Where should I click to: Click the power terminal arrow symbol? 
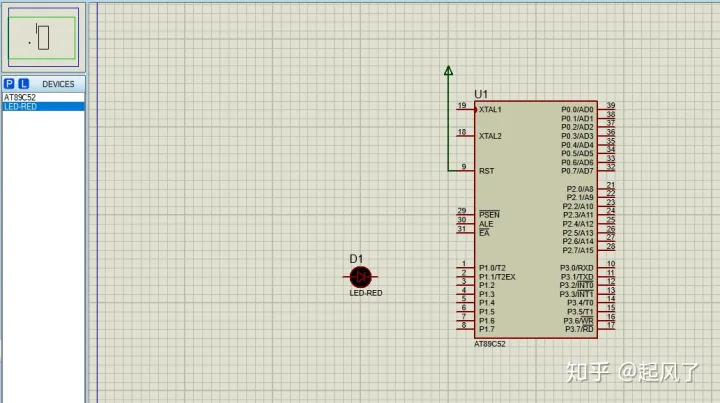449,71
